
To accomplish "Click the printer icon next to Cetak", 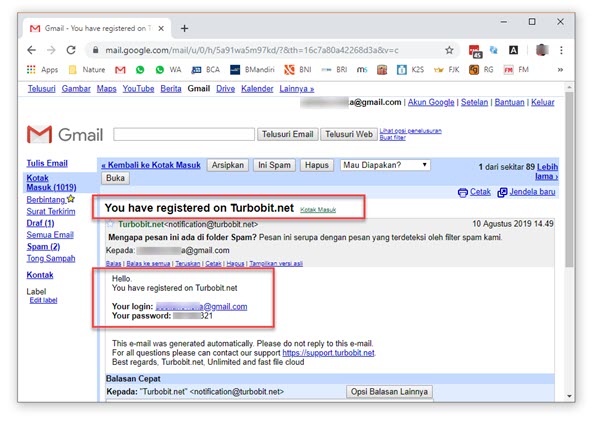I will [x=463, y=192].
